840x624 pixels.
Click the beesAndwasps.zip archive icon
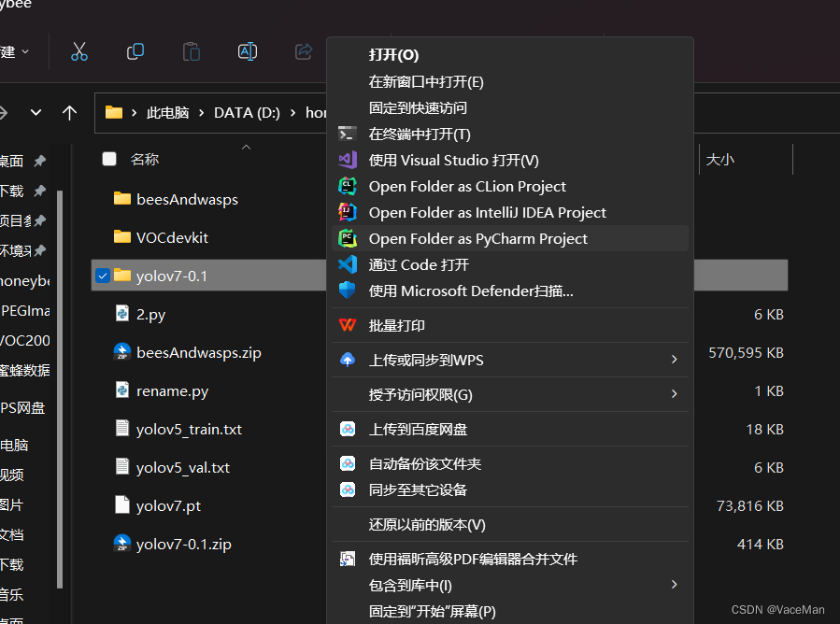pyautogui.click(x=122, y=352)
